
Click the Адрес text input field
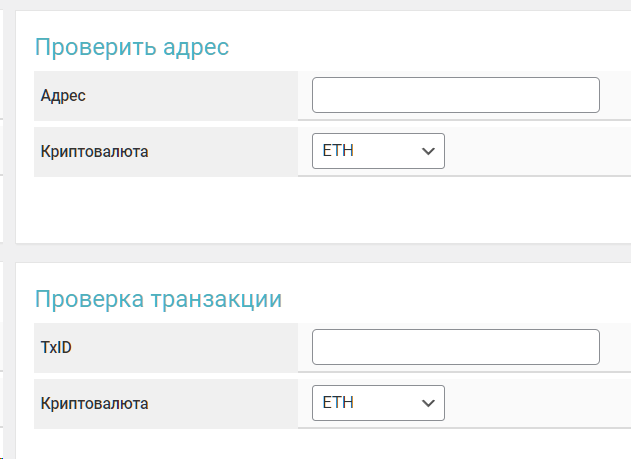455,95
